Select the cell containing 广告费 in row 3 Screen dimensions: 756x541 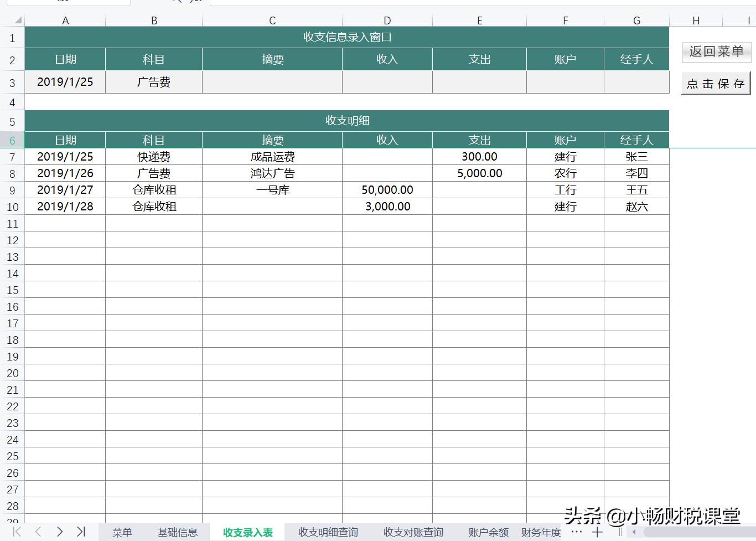click(153, 81)
